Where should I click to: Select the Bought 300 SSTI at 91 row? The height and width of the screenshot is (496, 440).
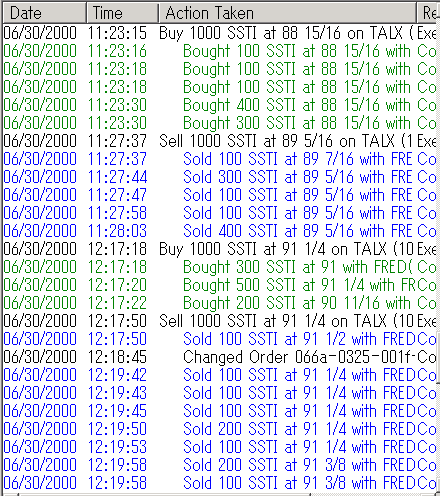[220, 267]
